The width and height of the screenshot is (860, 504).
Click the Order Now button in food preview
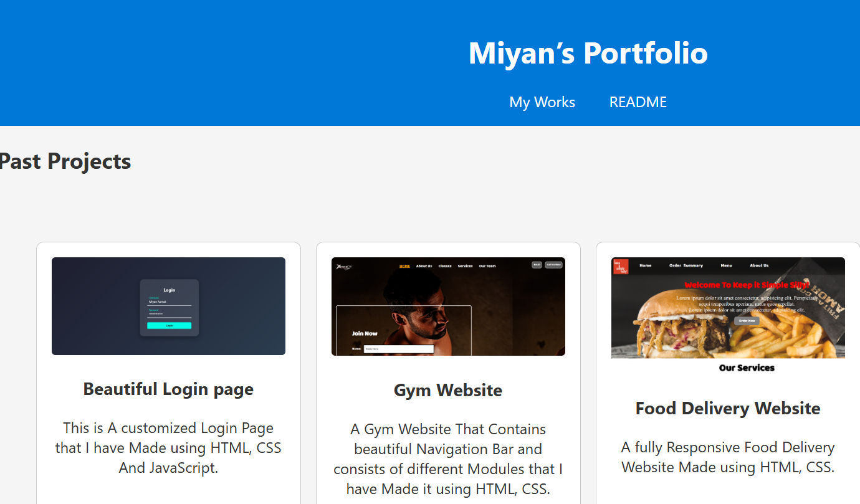point(747,321)
